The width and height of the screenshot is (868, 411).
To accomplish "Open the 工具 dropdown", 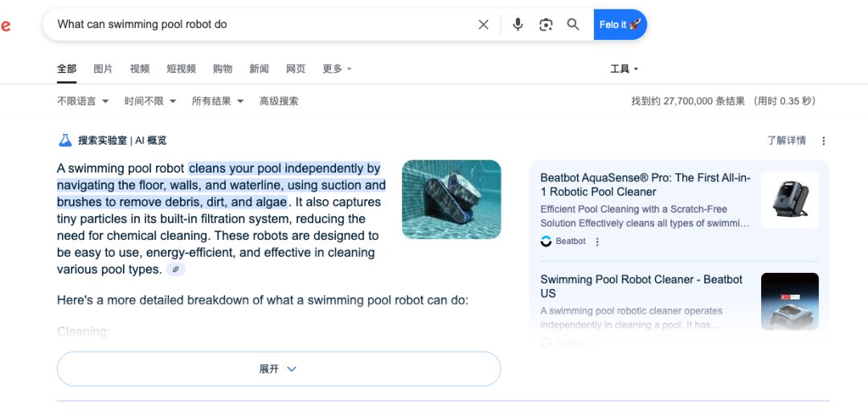I will [x=624, y=68].
